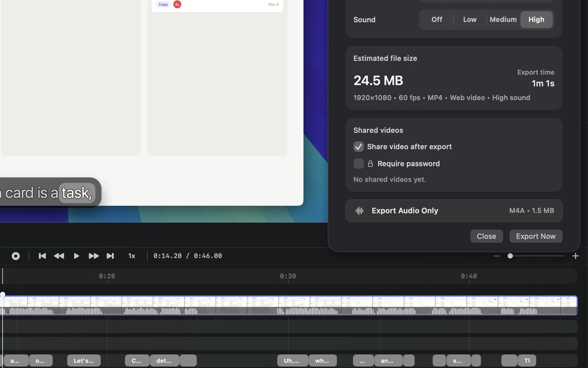Click the AL avatar in the preview card
This screenshot has width=588, height=368.
tap(177, 4)
